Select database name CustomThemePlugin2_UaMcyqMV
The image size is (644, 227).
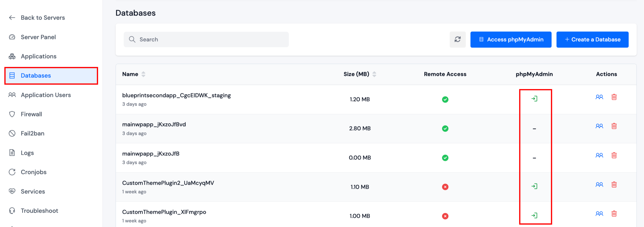click(168, 183)
